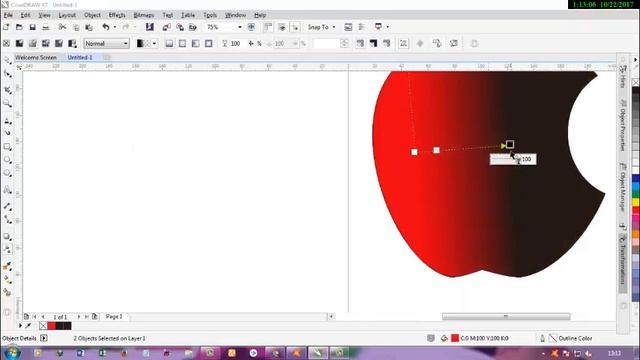
Task: Click the Paste icon
Action: (x=89, y=27)
